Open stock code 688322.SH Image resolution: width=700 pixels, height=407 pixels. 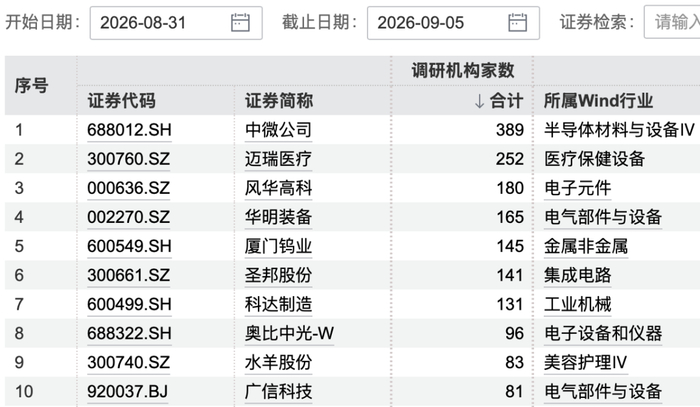129,333
